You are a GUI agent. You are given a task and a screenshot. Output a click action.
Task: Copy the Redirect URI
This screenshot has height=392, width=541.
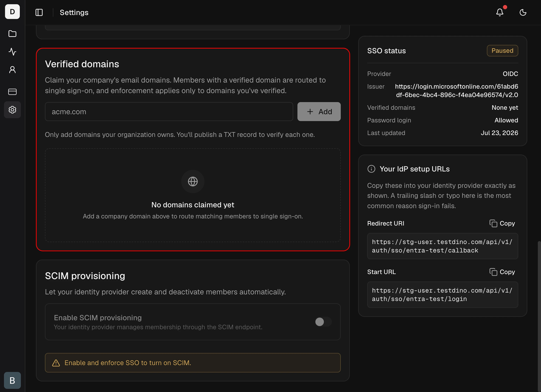coord(502,223)
